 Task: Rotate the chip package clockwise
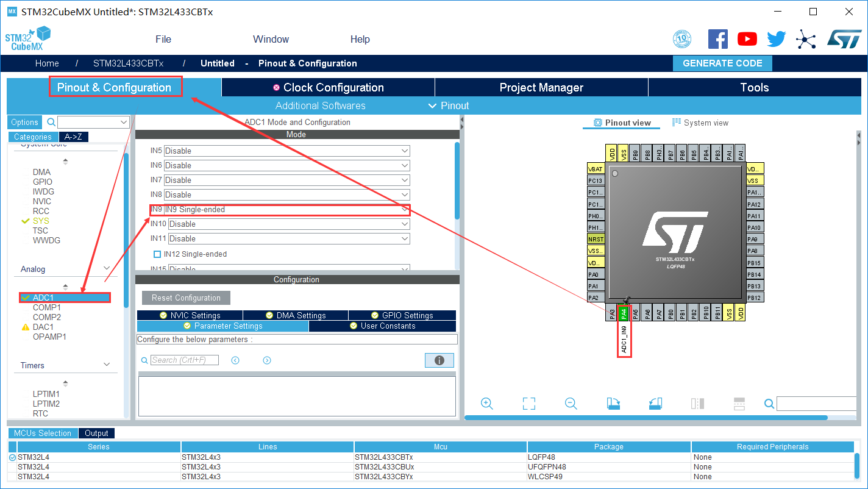[x=613, y=403]
